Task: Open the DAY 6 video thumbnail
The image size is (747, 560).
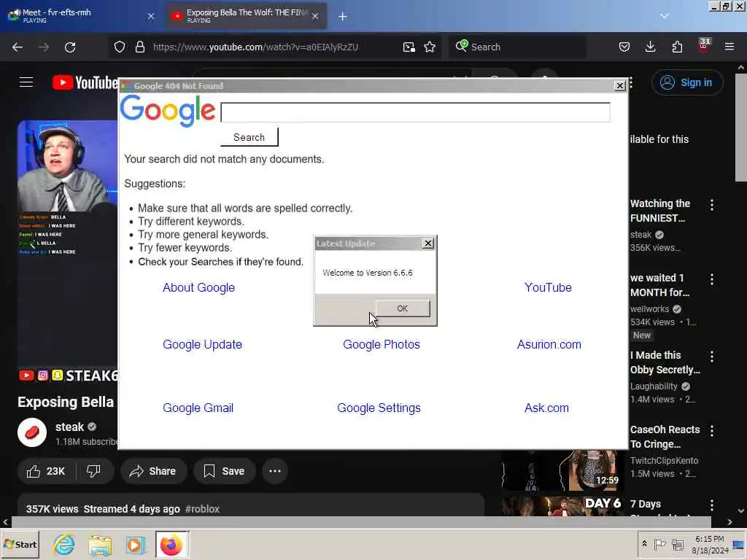Action: point(562,506)
